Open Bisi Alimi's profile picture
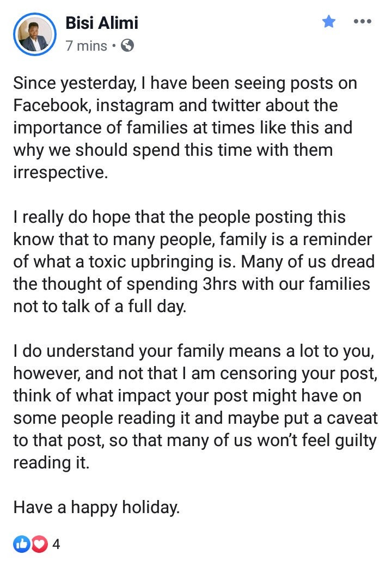This screenshot has width=392, height=567. click(35, 34)
